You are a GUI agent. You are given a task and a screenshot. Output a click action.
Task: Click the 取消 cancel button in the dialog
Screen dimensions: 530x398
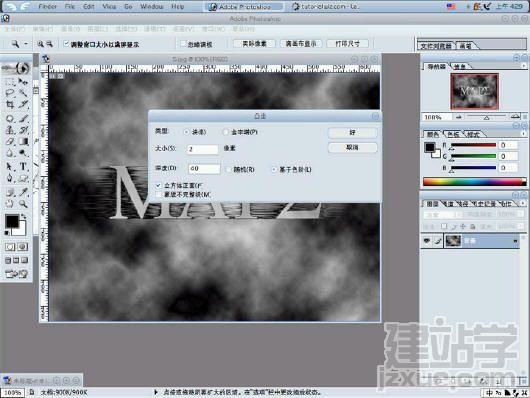[352, 147]
